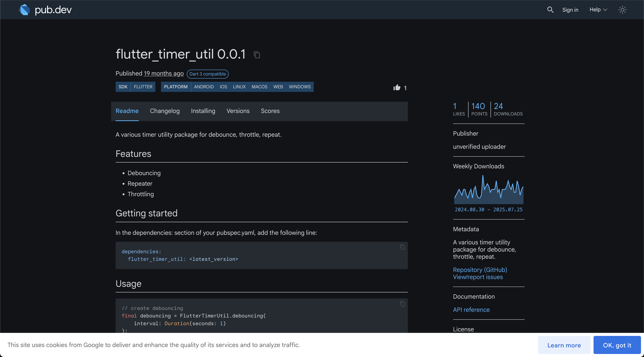644x357 pixels.
Task: Open the search magnifier icon
Action: [550, 10]
